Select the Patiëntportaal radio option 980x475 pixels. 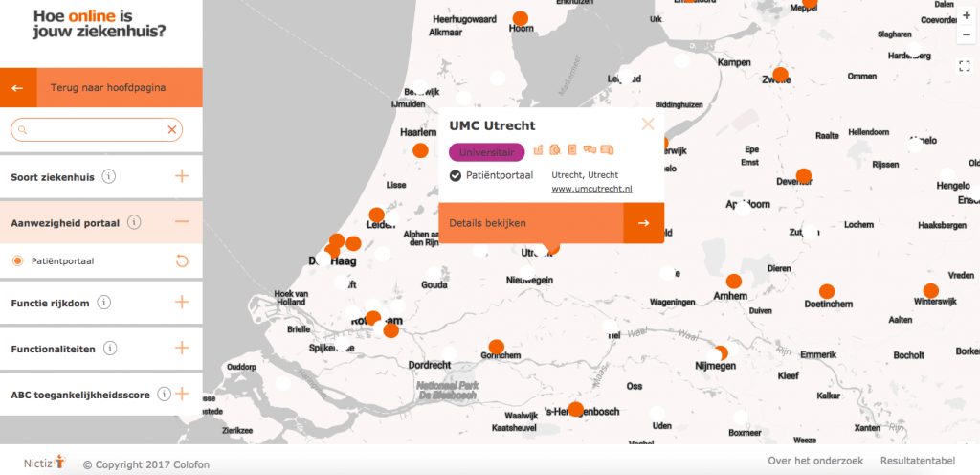[x=17, y=261]
